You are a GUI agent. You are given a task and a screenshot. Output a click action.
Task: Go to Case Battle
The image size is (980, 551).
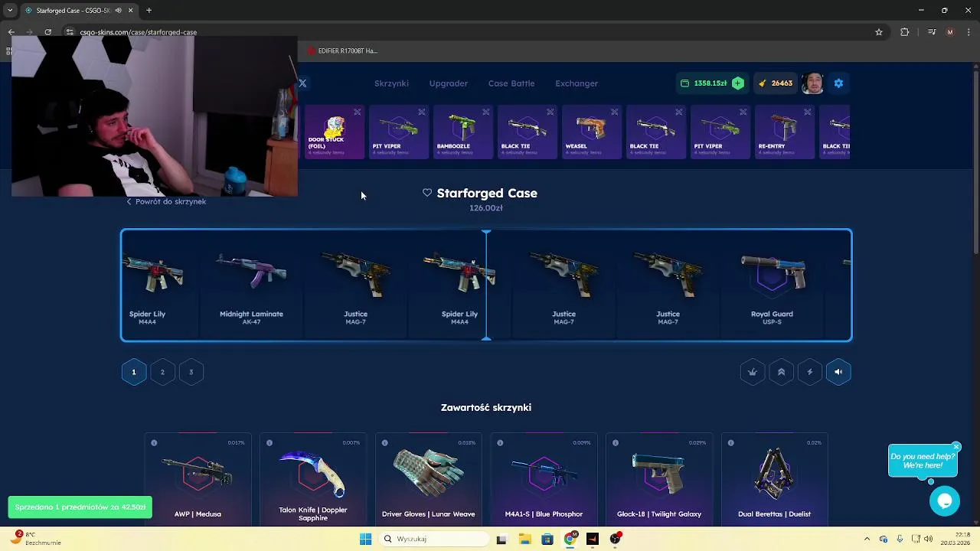coord(511,83)
